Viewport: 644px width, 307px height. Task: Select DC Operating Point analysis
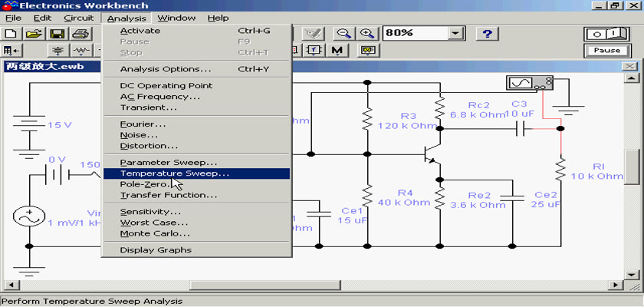(x=197, y=85)
